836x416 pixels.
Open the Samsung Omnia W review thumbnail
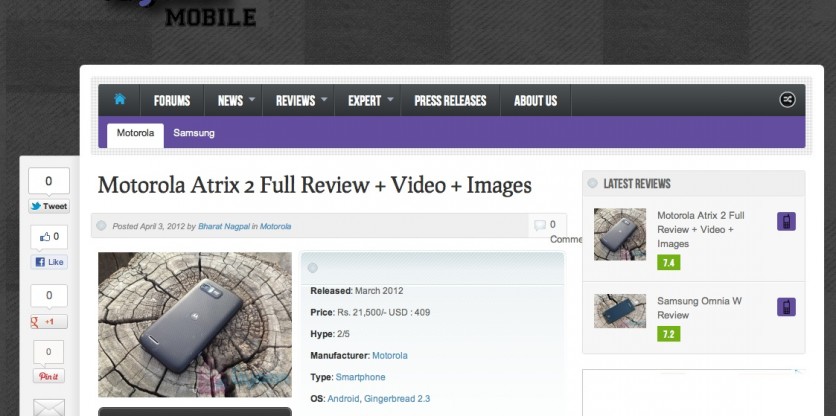(x=620, y=311)
